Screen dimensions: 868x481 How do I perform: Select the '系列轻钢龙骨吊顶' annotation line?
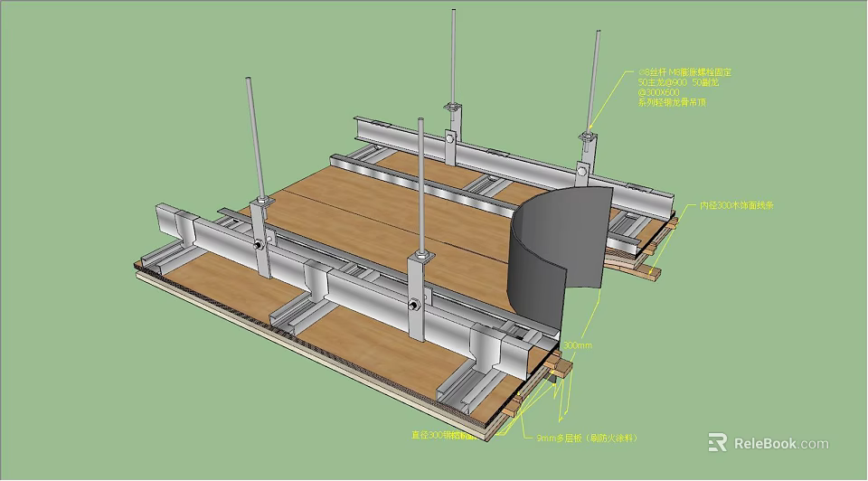pyautogui.click(x=672, y=102)
